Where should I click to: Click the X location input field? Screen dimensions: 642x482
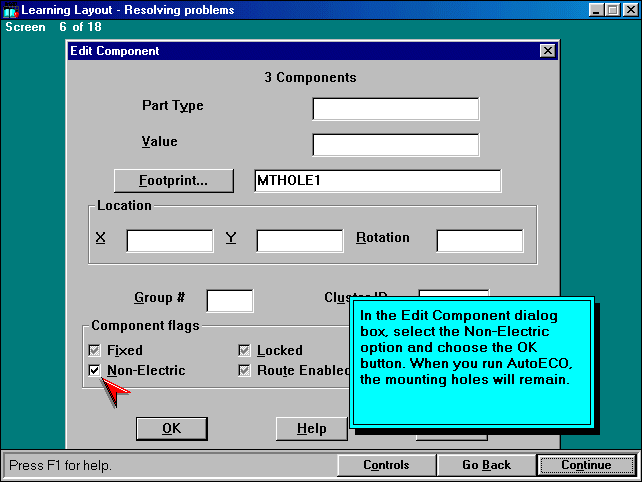pos(169,240)
